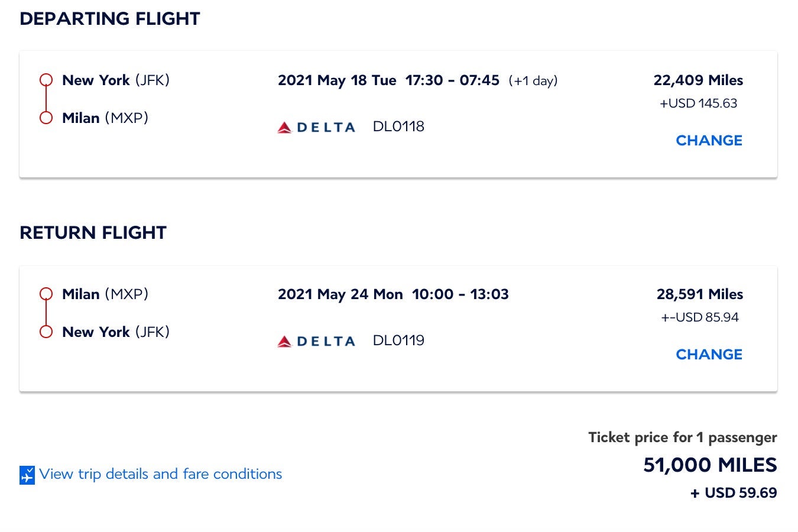This screenshot has height=532, width=798.
Task: Click flight number DL0118
Action: [x=398, y=126]
